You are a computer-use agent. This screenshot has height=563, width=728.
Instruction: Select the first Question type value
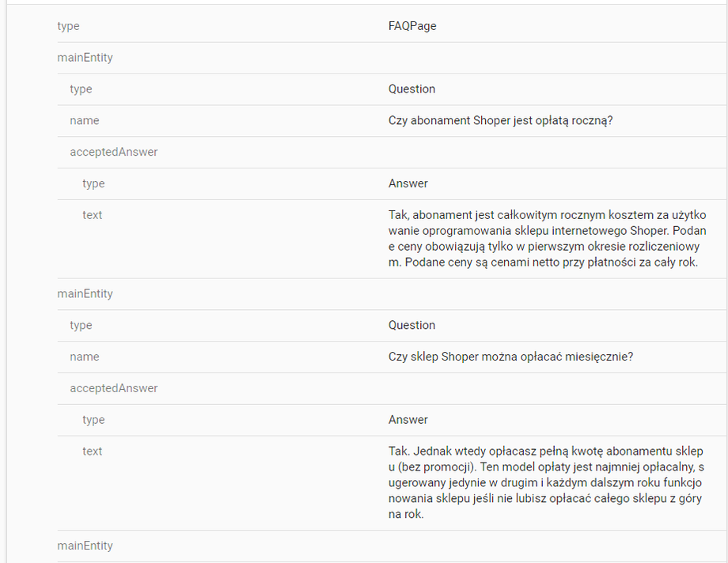coord(411,89)
